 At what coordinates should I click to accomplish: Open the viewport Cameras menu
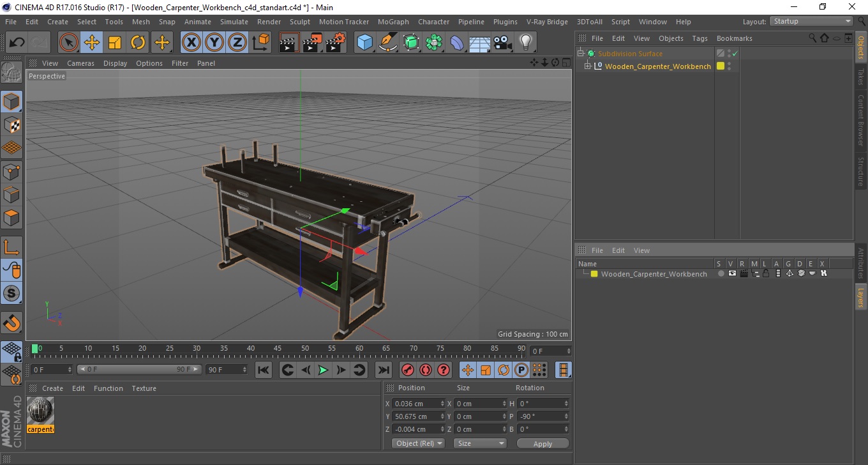tap(80, 63)
